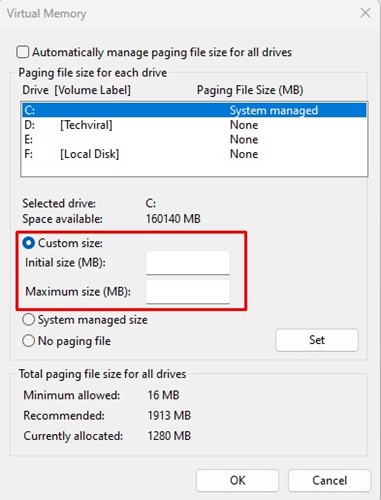Select No paging file option
This screenshot has height=500, width=381.
28,341
